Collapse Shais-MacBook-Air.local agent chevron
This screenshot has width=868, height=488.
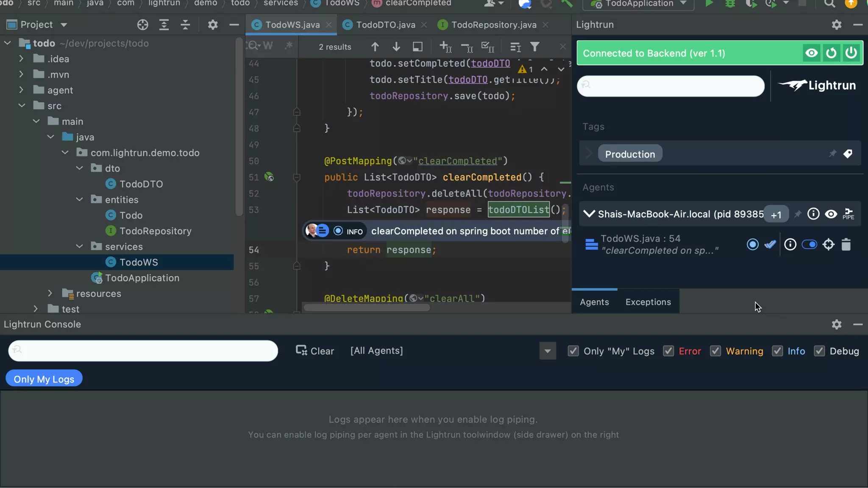coord(589,214)
